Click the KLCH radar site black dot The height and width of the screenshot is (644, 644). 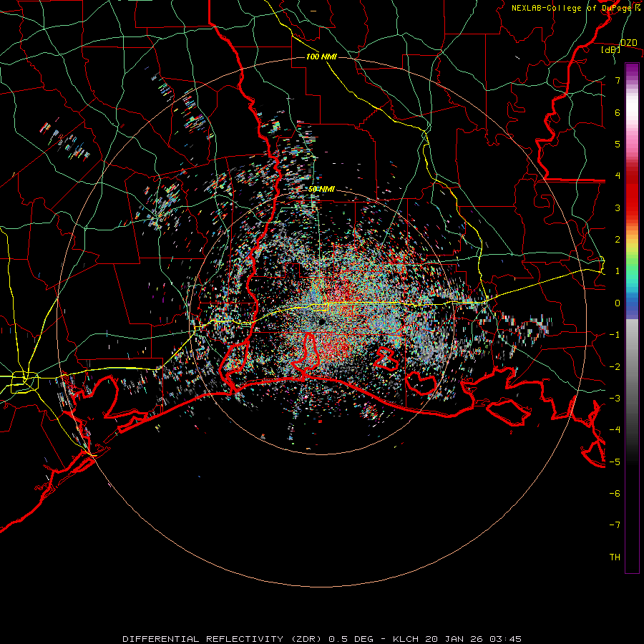tap(321, 321)
